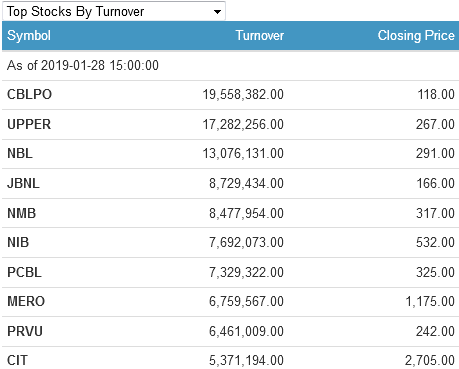The width and height of the screenshot is (459, 369).
Task: Open the CIT stock symbol
Action: [x=17, y=360]
